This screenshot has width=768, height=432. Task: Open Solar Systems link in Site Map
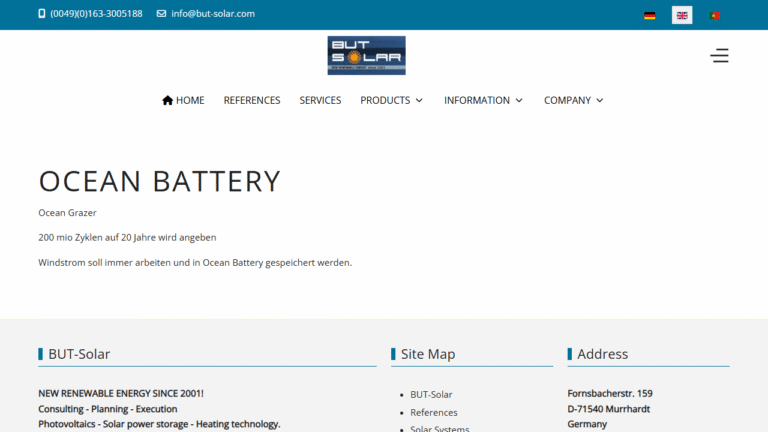pos(439,428)
